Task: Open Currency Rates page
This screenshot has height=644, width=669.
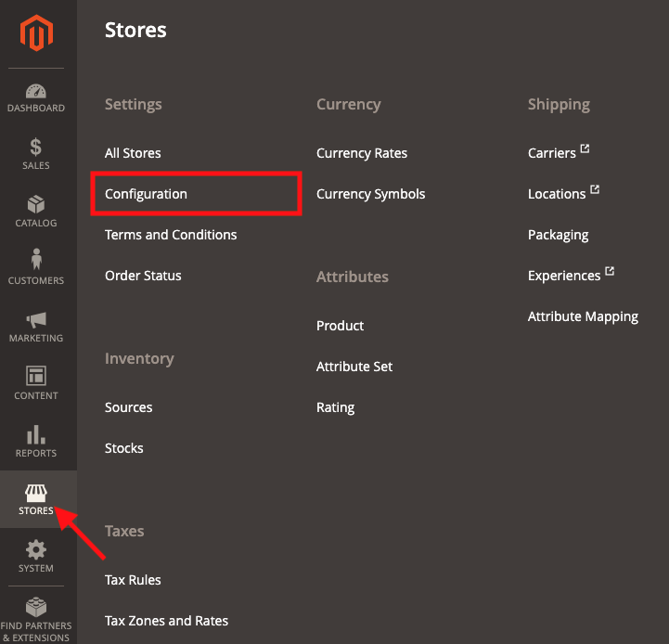Action: click(x=362, y=153)
